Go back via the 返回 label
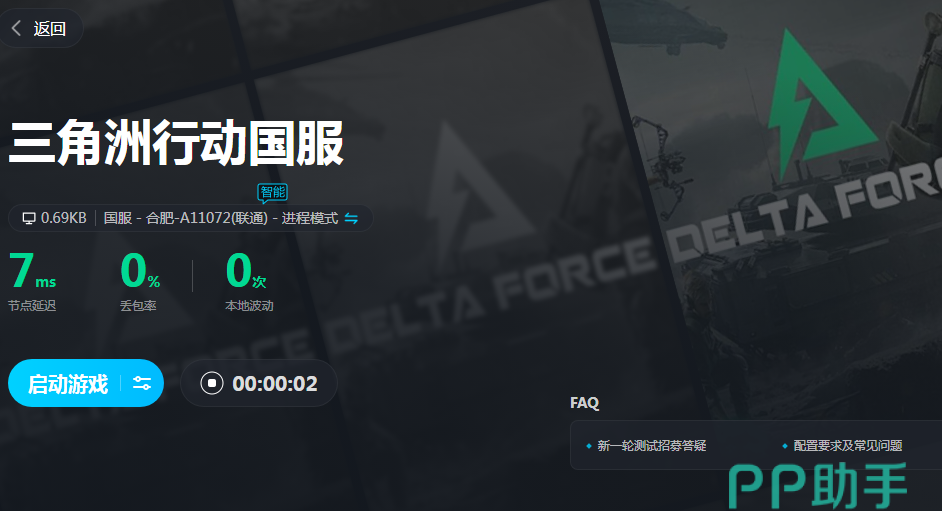The width and height of the screenshot is (942, 511). click(49, 28)
